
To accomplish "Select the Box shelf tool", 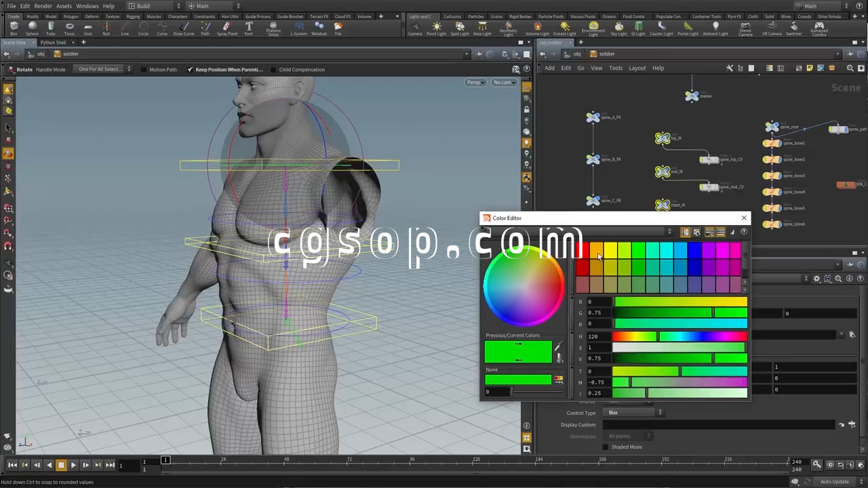I will point(14,28).
